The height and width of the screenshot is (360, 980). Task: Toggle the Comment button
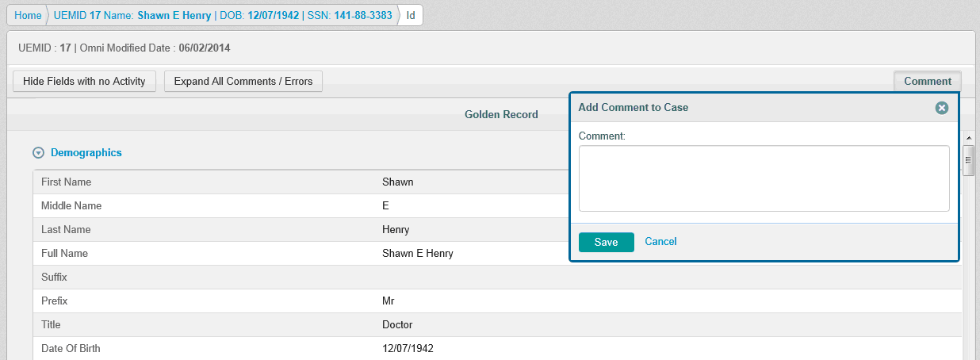[x=927, y=81]
